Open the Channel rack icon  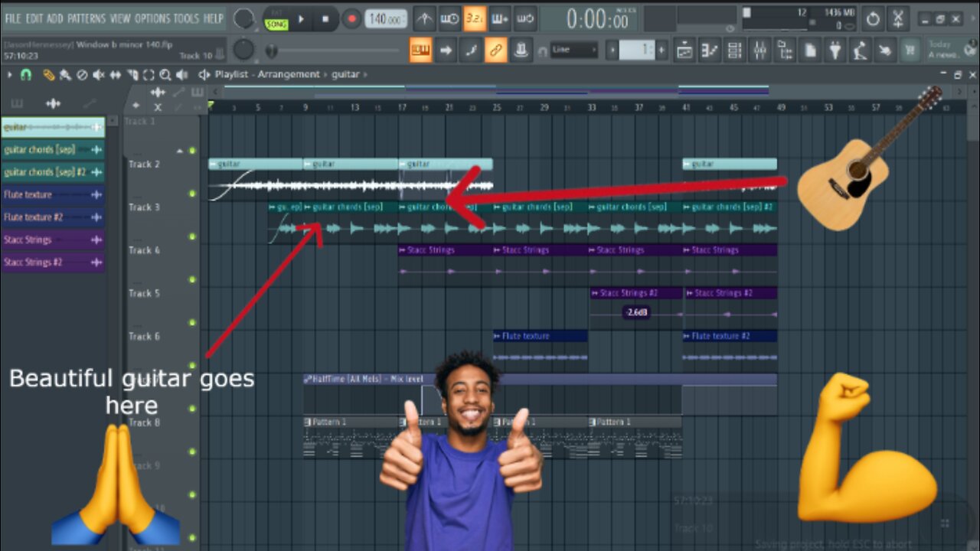click(x=735, y=51)
